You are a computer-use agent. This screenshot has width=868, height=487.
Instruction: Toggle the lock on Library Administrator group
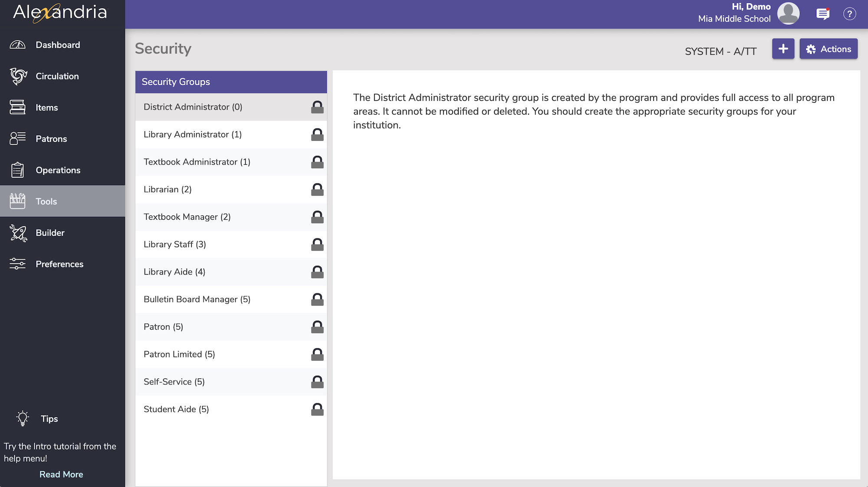(x=317, y=135)
